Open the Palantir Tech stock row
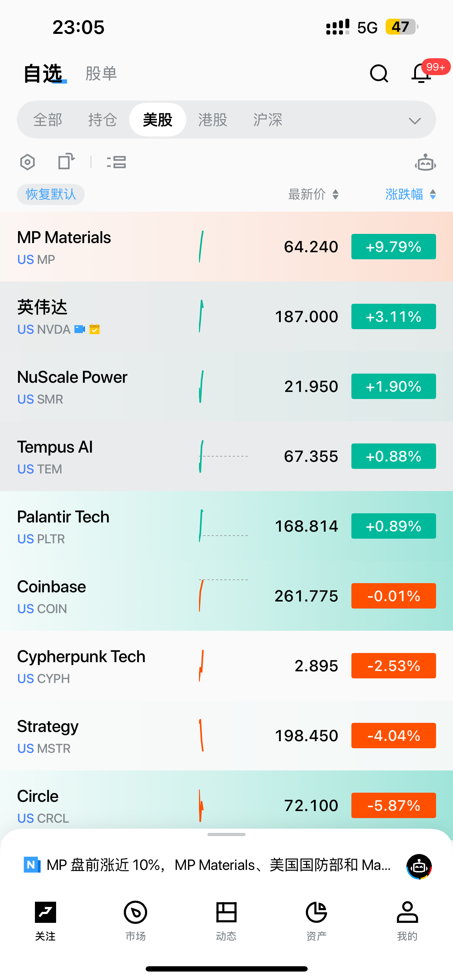453x980 pixels. tap(114, 527)
